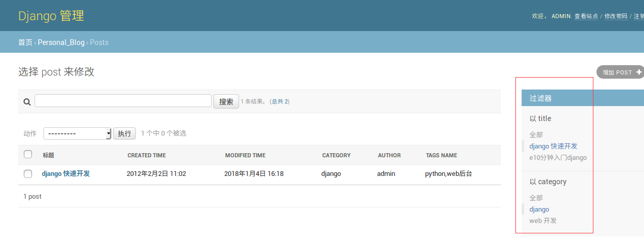Filter category by web 开发
This screenshot has height=252, width=644.
coord(543,220)
